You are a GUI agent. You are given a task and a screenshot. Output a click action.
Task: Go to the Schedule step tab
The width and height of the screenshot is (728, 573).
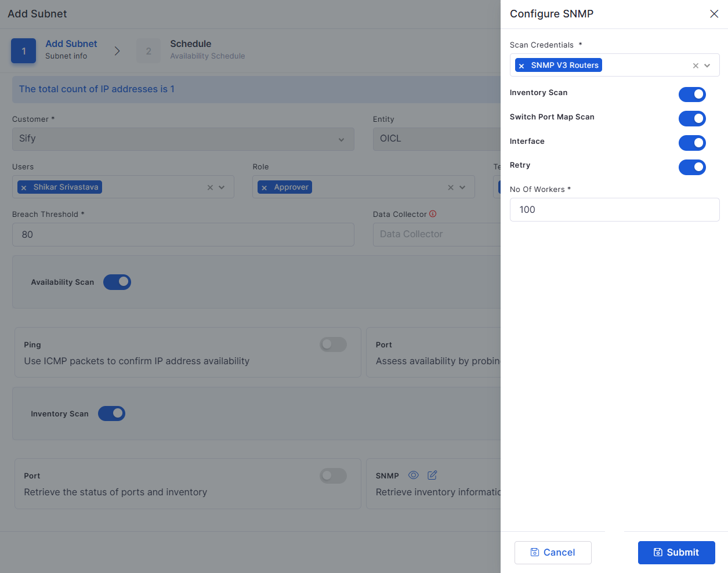[191, 50]
